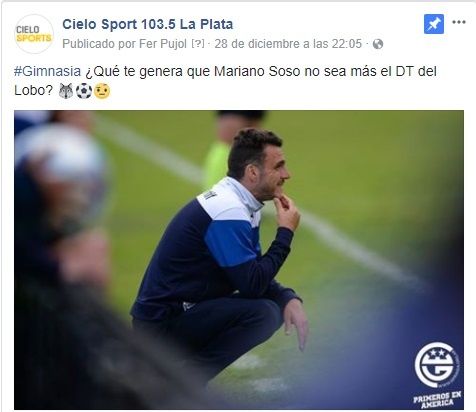Viewport: 476px width, 412px height.
Task: Click the word 'Lobo?' in the post
Action: 34,91
